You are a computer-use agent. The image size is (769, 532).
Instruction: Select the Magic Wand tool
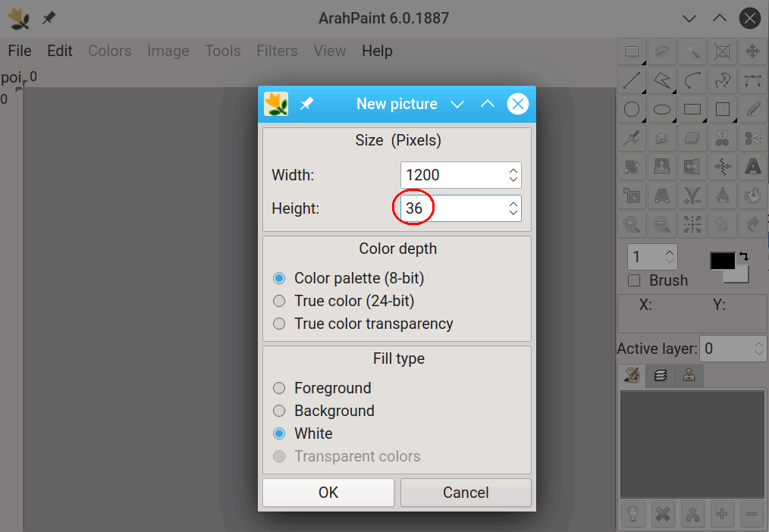[692, 52]
